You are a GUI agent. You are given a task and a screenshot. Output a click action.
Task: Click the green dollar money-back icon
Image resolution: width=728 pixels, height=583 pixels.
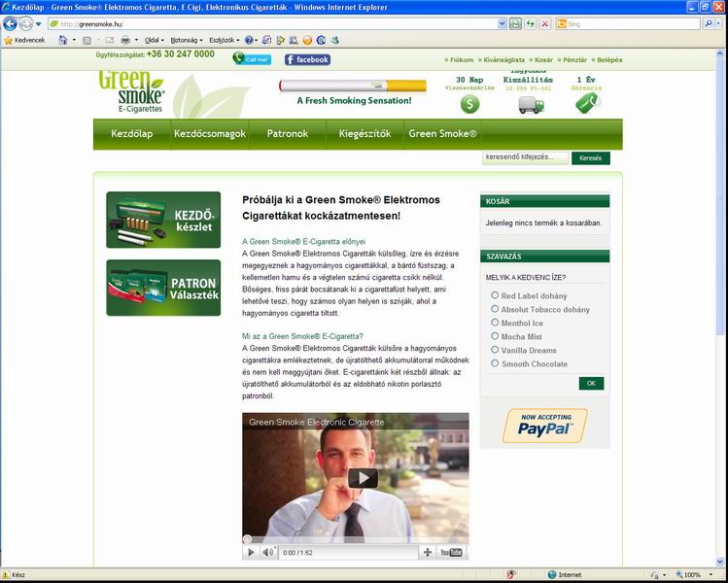pos(469,104)
